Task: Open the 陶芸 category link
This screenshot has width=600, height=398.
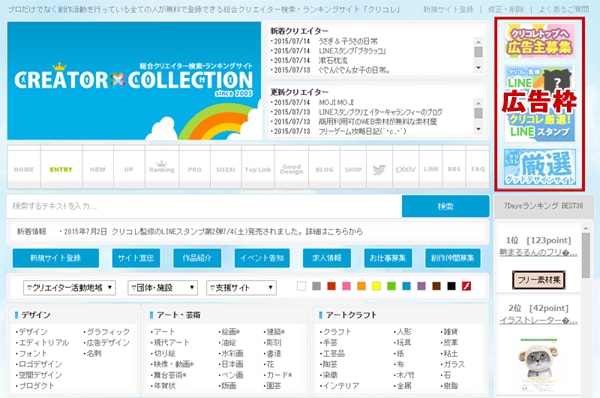Action: (x=329, y=364)
